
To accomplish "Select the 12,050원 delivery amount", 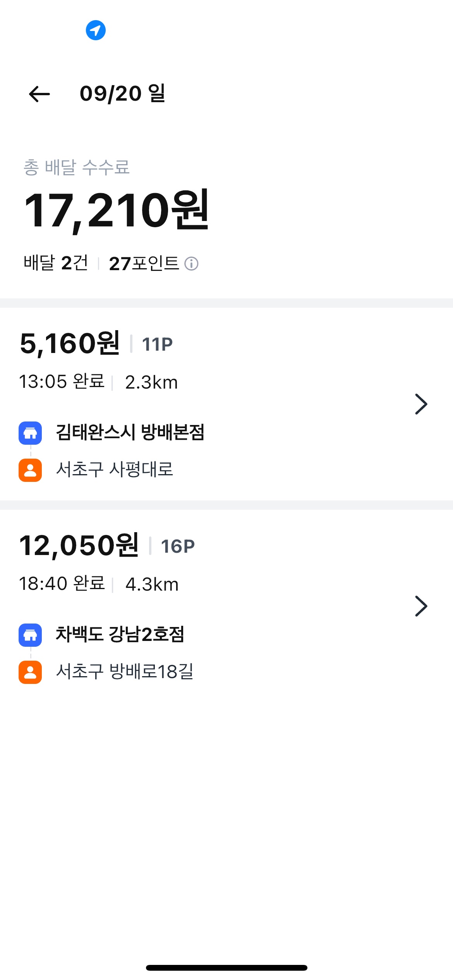I will click(79, 545).
